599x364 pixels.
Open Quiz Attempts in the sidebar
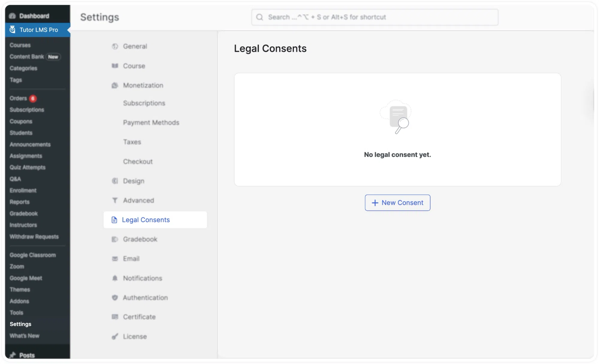27,167
